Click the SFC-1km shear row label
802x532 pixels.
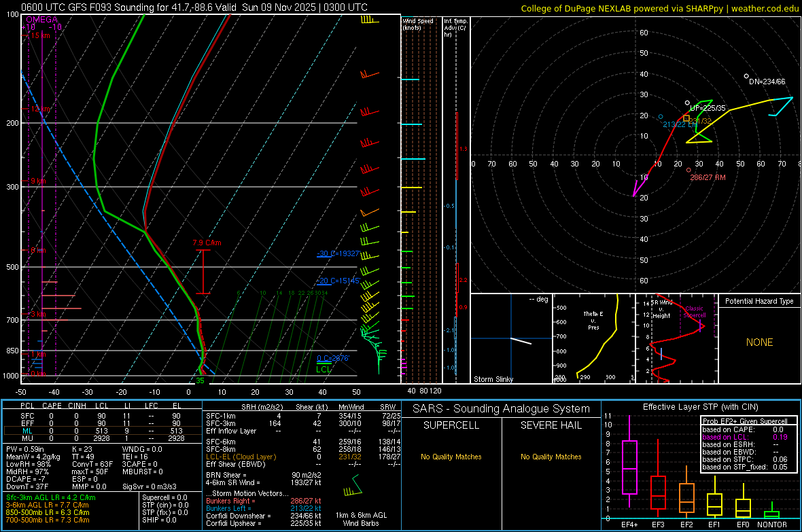click(221, 416)
